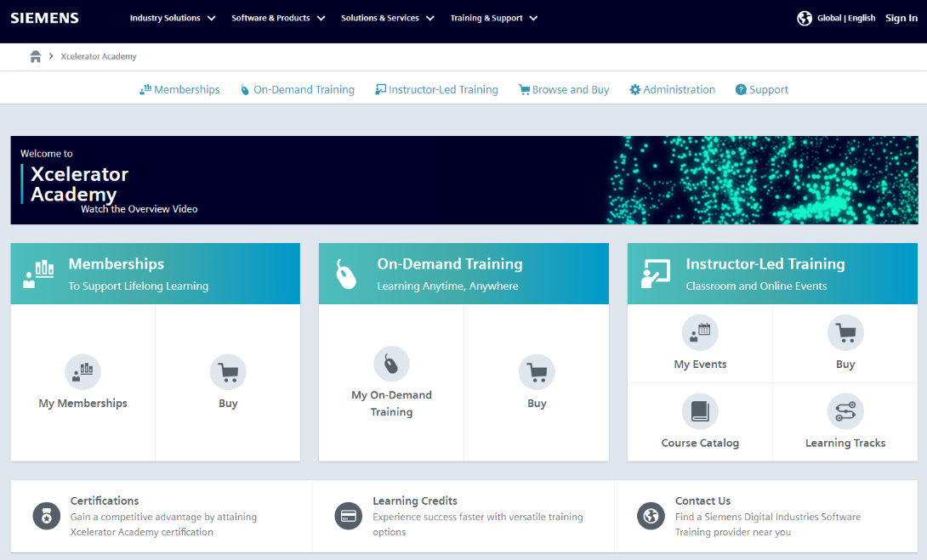Viewport: 927px width, 560px height.
Task: Open My On-Demand Training round icon
Action: 391,364
